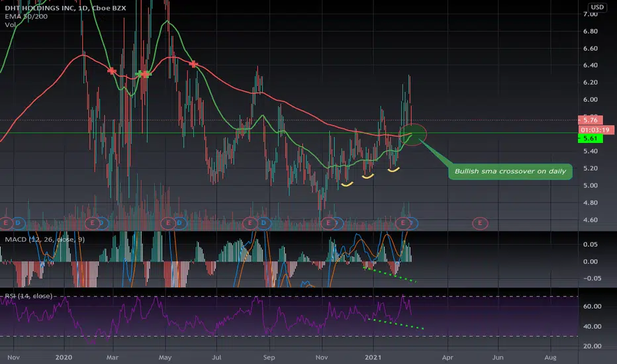The image size is (617, 364).
Task: Click the 4.60 price axis label
Action: [x=591, y=220]
